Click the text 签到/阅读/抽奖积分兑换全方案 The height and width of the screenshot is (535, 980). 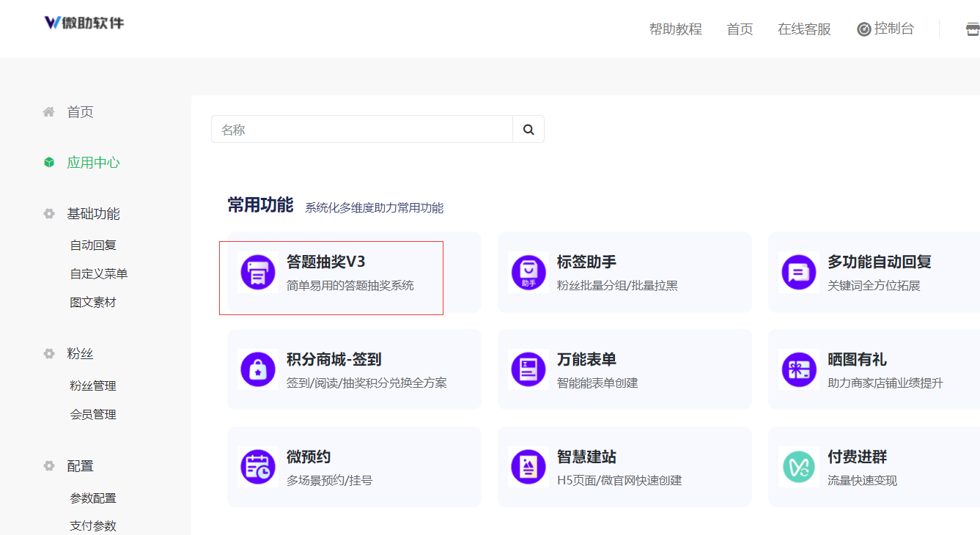[366, 383]
